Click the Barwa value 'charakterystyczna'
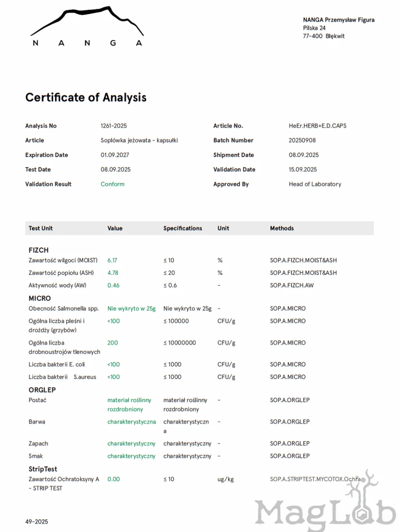 point(132,422)
